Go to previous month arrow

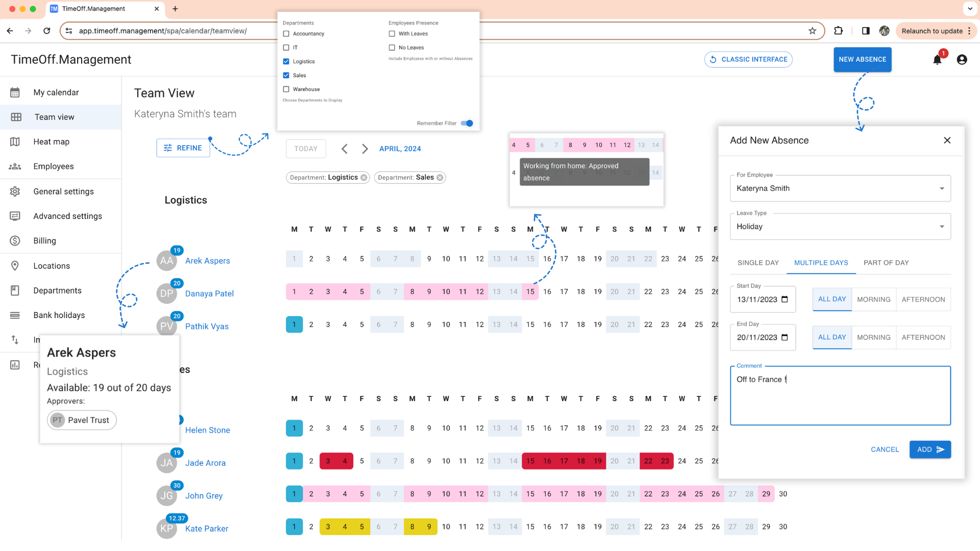(345, 148)
